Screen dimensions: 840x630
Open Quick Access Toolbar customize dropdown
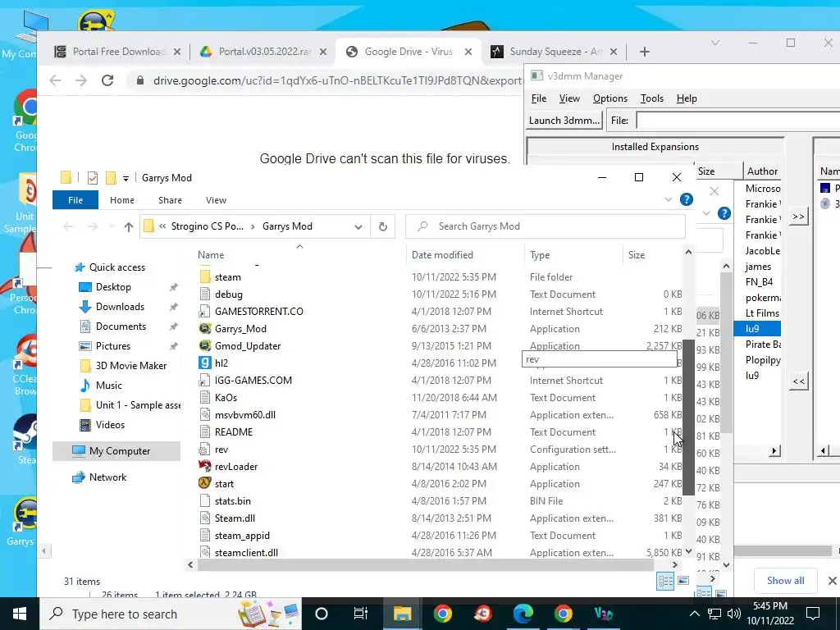click(x=126, y=178)
